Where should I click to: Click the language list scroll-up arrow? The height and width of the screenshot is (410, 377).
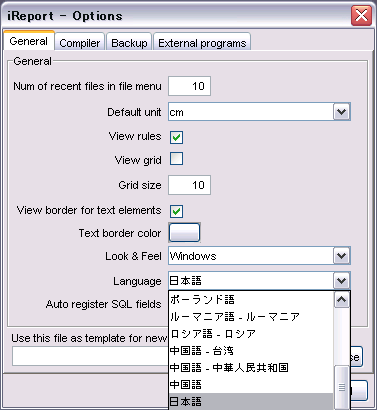pyautogui.click(x=342, y=300)
